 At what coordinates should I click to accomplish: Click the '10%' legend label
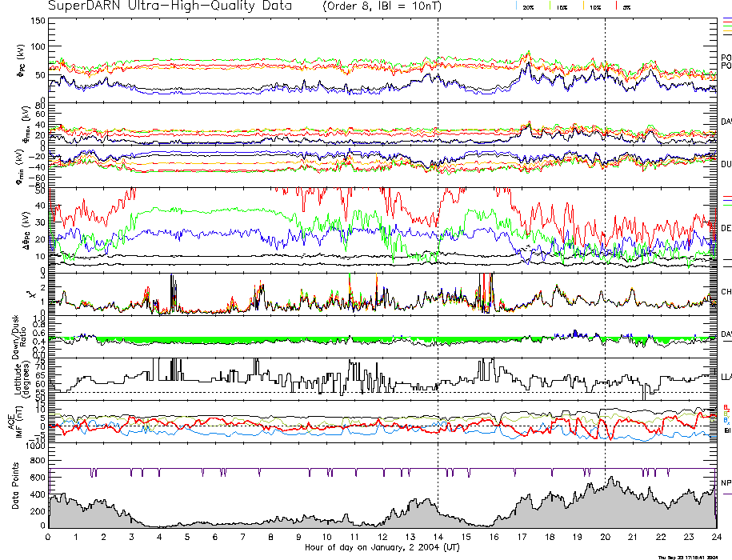(594, 7)
